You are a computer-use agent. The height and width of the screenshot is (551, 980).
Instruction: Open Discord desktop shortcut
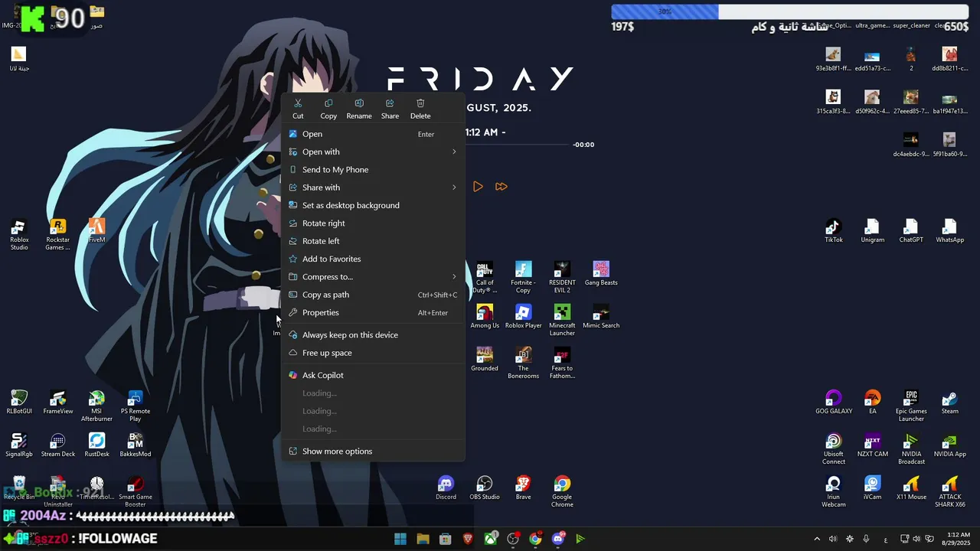pyautogui.click(x=446, y=487)
